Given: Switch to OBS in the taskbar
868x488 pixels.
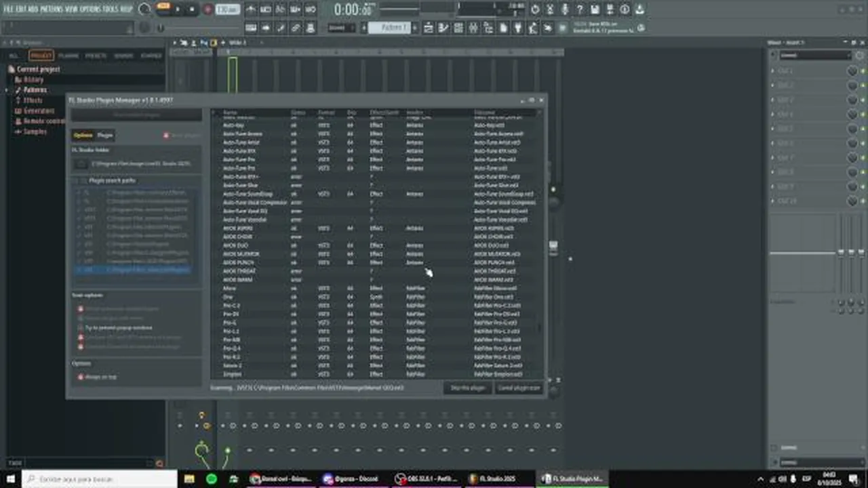Looking at the screenshot, I should tap(427, 479).
